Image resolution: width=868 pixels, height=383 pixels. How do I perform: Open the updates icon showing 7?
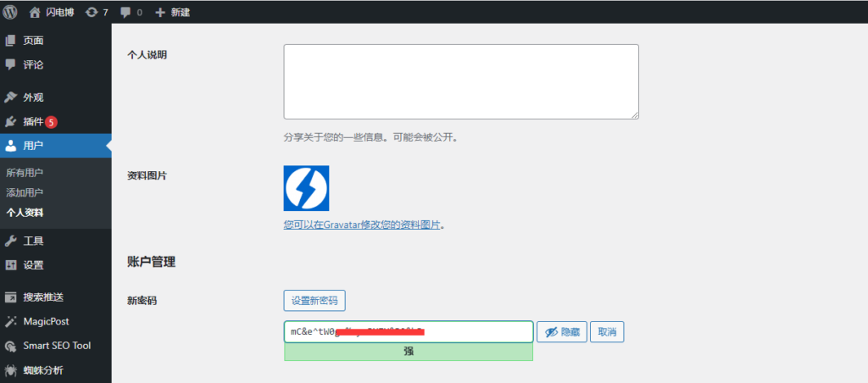click(x=92, y=12)
